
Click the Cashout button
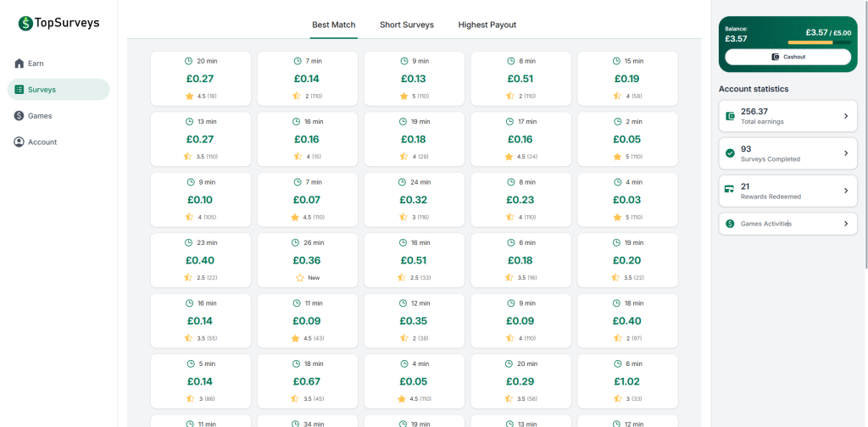787,57
